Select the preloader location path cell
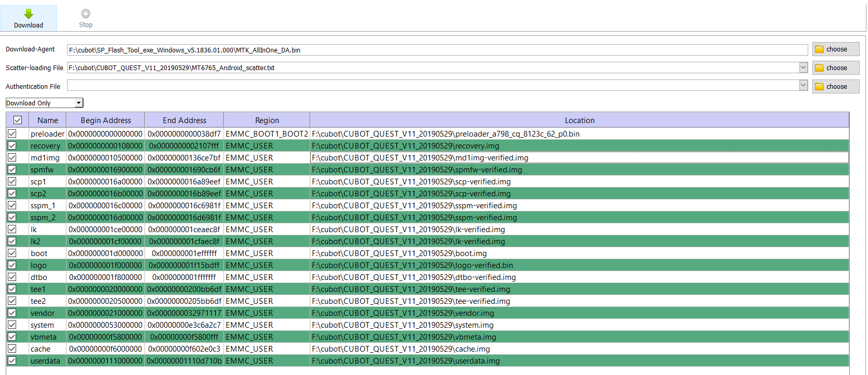Image resolution: width=868 pixels, height=375 pixels. [580, 133]
